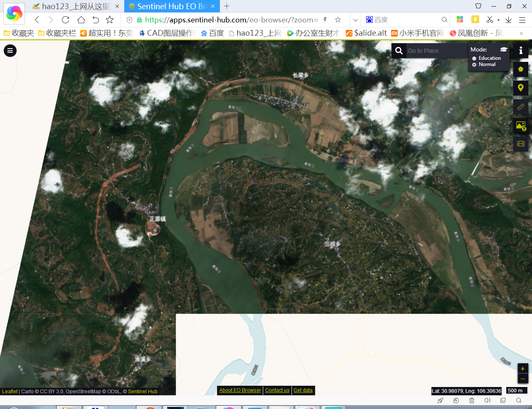Expand more bookmarks with the chevron
This screenshot has width=532, height=409.
click(x=521, y=33)
